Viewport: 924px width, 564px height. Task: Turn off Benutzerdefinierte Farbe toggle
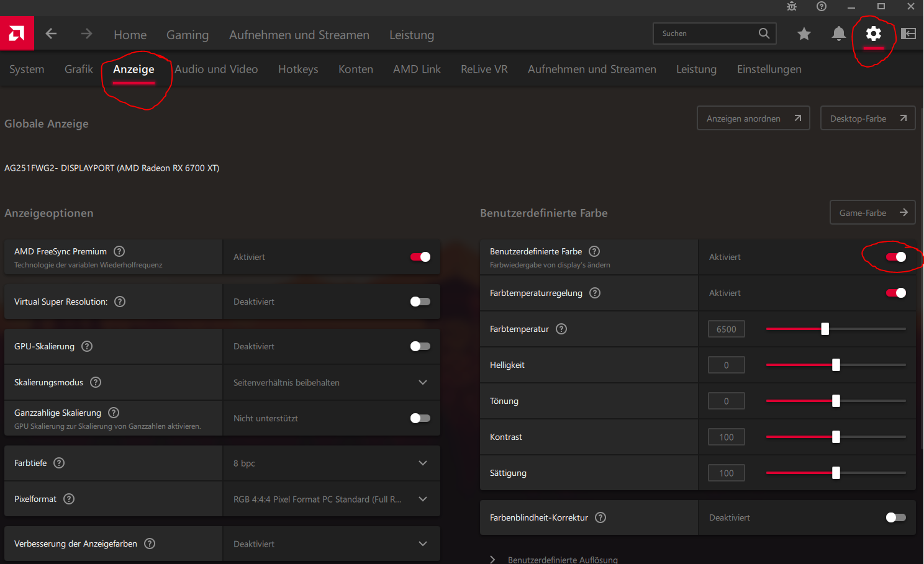click(896, 257)
